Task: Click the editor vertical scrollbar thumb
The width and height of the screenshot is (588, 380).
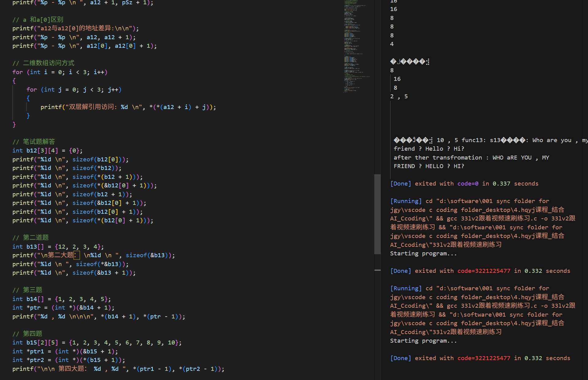Action: 377,214
